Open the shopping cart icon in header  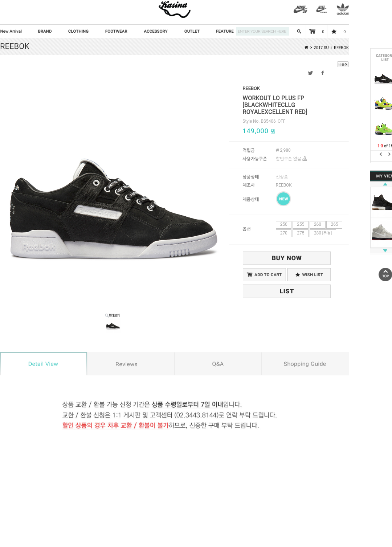[312, 32]
